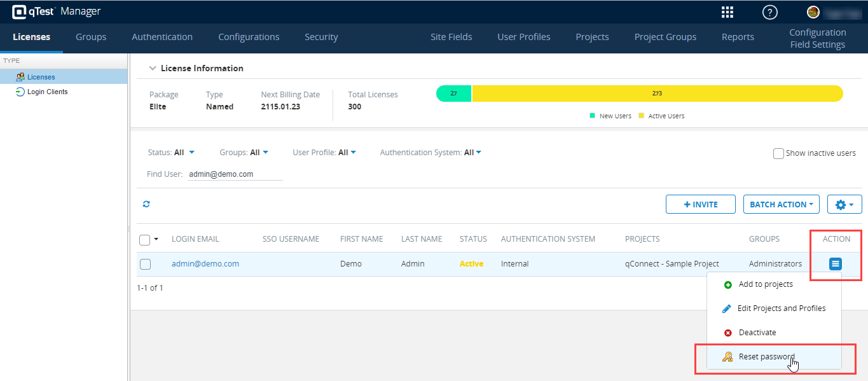Open the help question mark icon

[x=769, y=11]
